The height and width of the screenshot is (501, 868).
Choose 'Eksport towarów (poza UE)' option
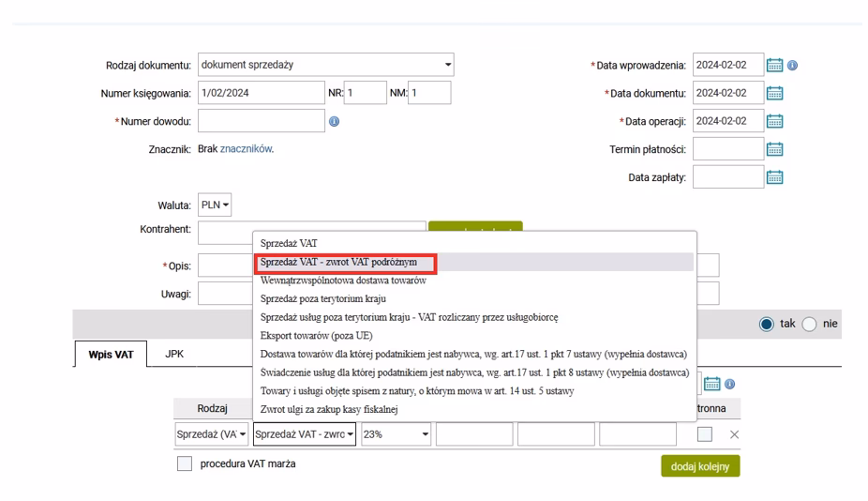pyautogui.click(x=324, y=336)
